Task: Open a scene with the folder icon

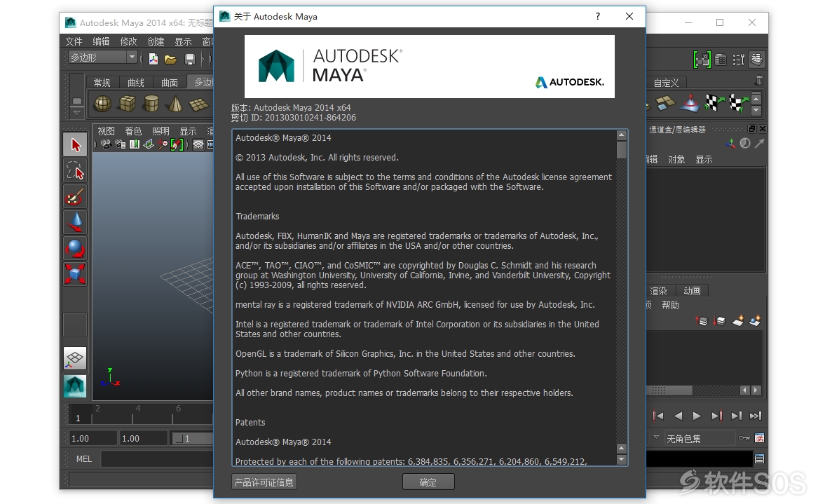Action: tap(170, 60)
